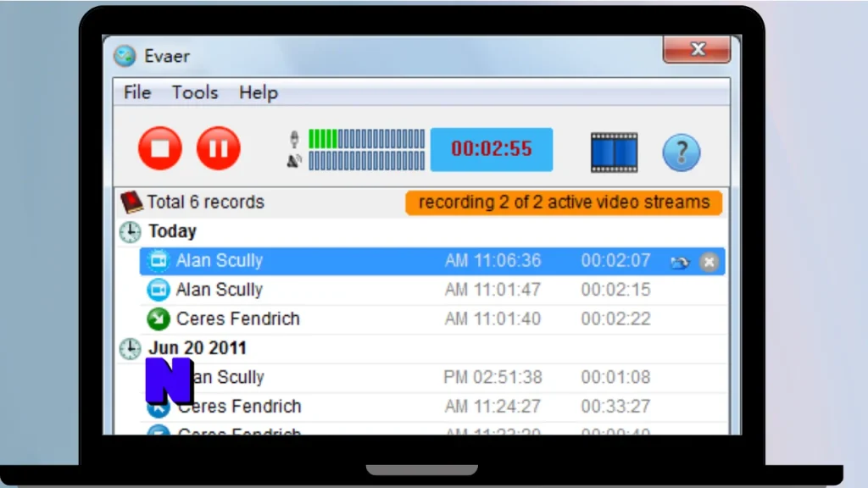This screenshot has height=488, width=868.
Task: Open the Tools menu
Action: point(195,92)
